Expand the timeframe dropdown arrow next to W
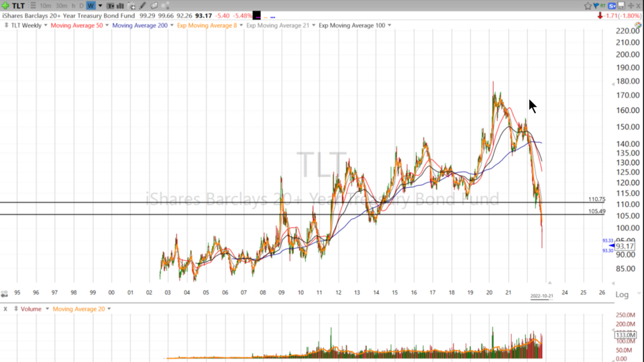 (x=100, y=5)
